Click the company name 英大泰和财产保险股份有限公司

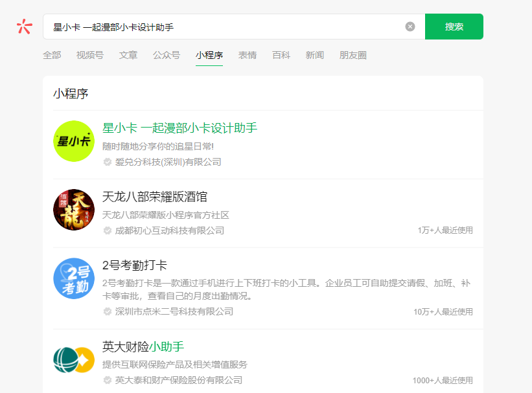click(179, 380)
